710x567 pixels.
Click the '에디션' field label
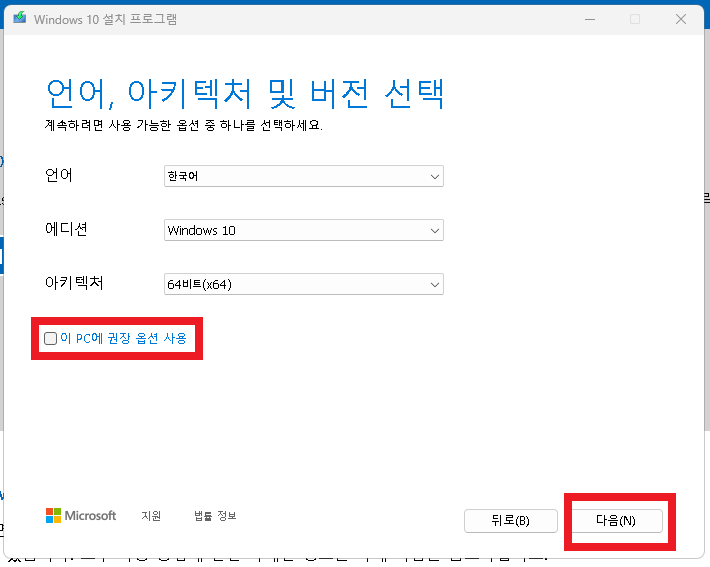pyautogui.click(x=66, y=229)
